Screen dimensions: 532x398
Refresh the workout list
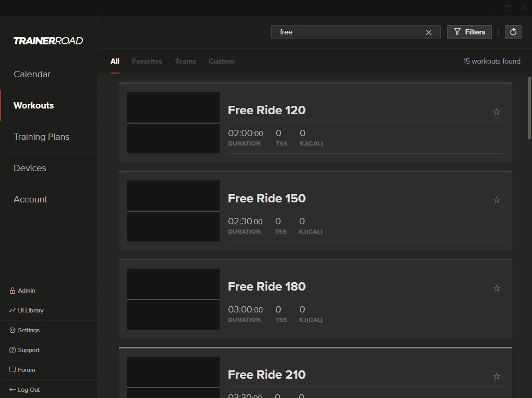513,32
